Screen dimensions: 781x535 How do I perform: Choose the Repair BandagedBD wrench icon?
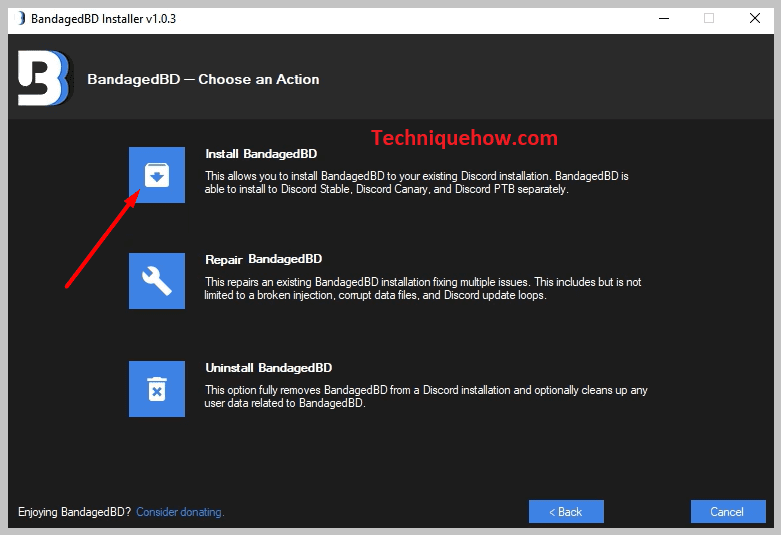point(156,281)
